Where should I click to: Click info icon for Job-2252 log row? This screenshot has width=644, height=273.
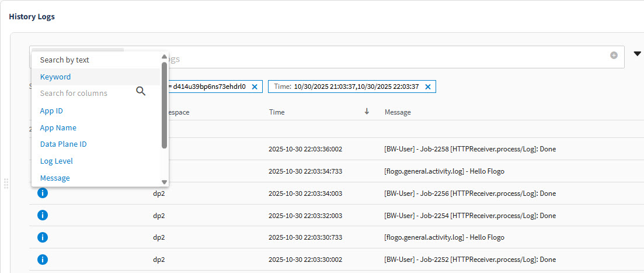[42, 260]
